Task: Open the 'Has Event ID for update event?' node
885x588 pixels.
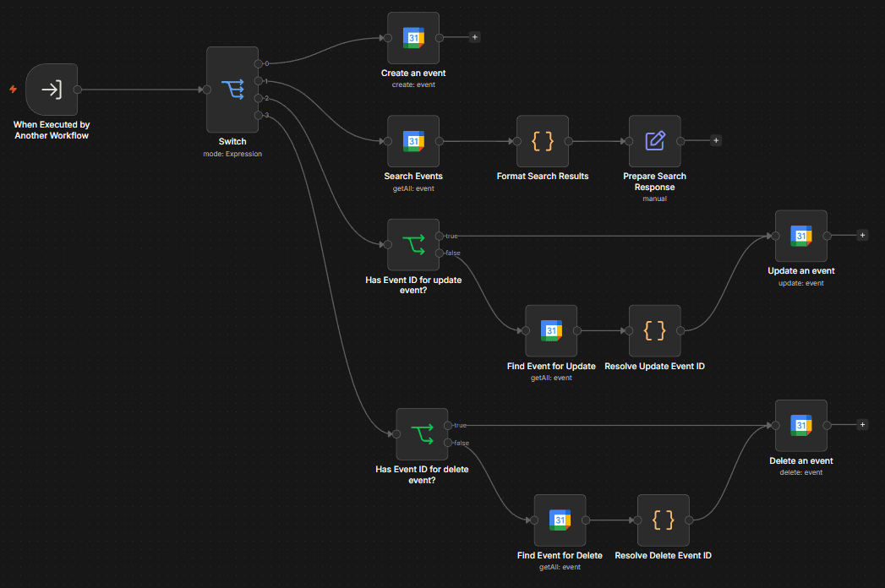Action: (x=413, y=244)
